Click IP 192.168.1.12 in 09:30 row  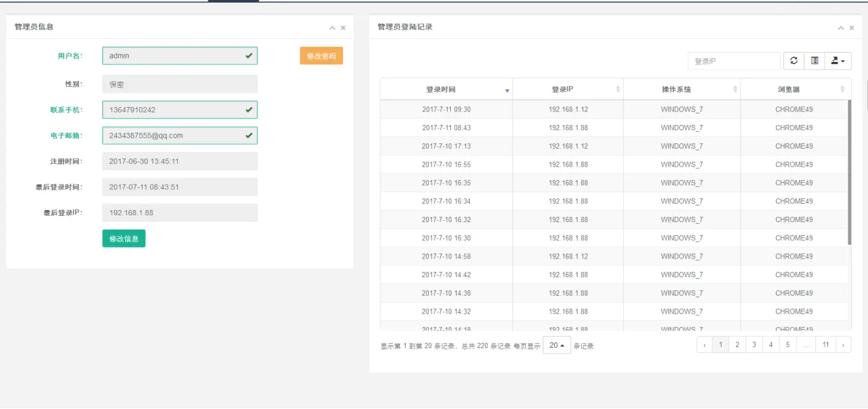pos(568,109)
